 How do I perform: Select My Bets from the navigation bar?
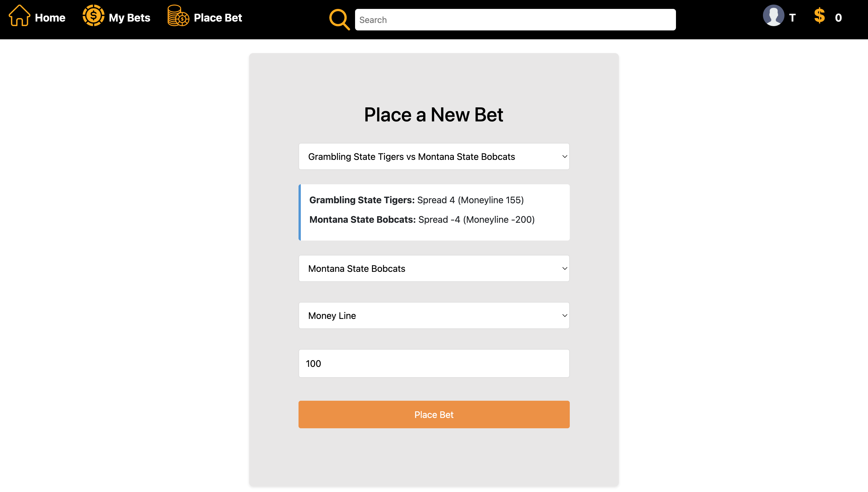(x=129, y=18)
